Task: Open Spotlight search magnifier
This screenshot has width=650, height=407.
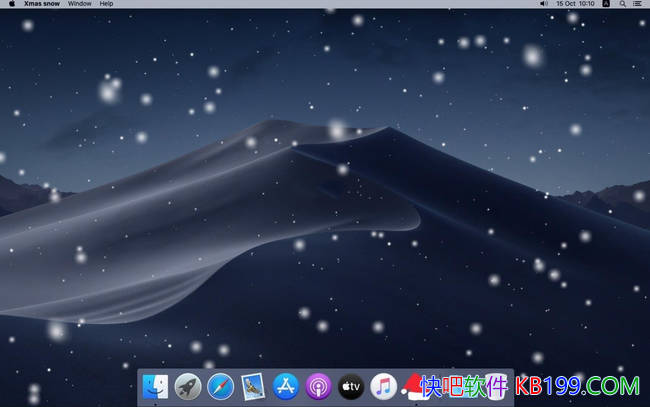Action: (621, 4)
